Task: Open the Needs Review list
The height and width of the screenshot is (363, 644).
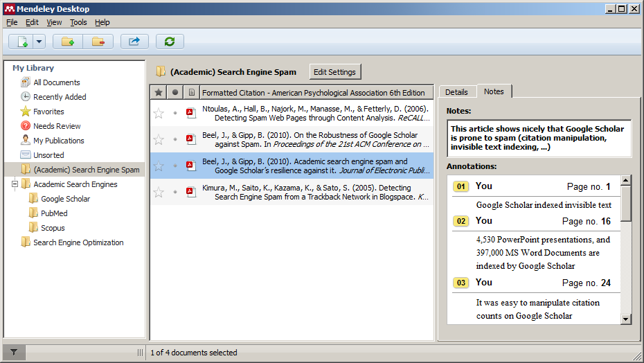Action: [57, 126]
